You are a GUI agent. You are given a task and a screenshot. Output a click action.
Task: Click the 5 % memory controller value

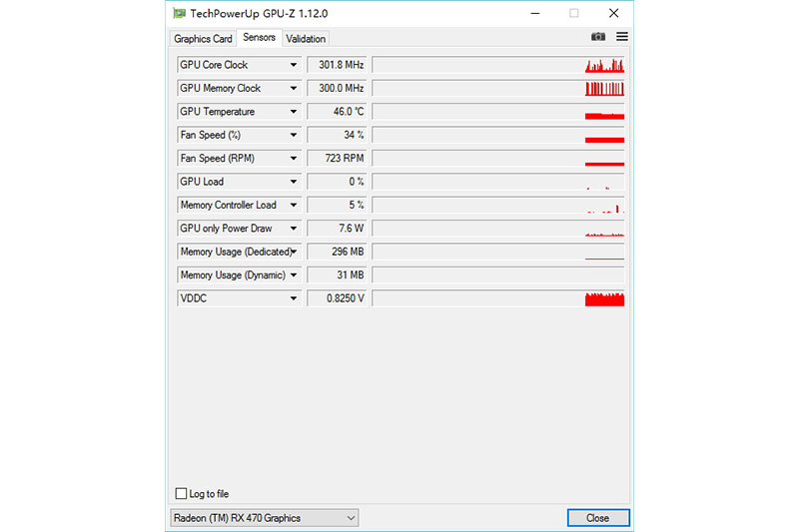pos(337,206)
